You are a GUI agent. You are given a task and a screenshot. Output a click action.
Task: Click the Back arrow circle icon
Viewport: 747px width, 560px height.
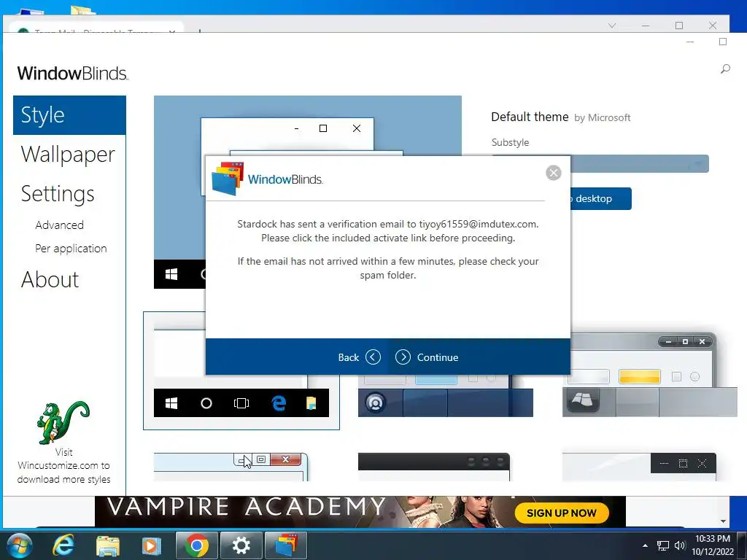pos(373,357)
